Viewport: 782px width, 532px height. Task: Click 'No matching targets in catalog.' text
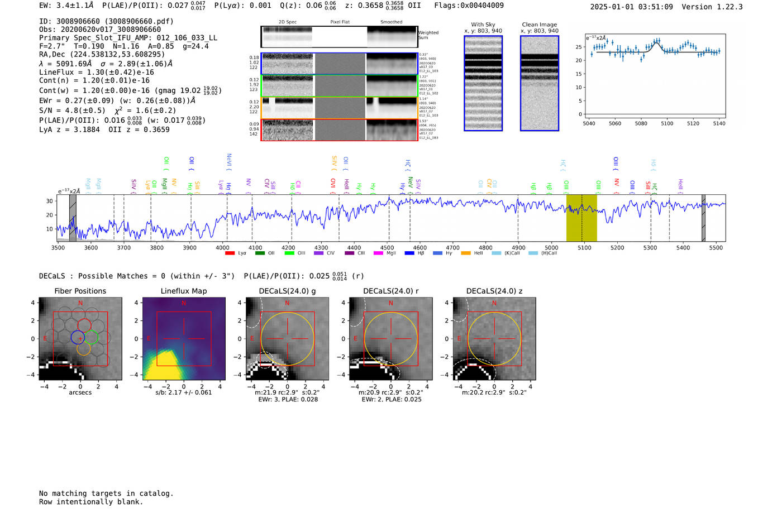[106, 493]
